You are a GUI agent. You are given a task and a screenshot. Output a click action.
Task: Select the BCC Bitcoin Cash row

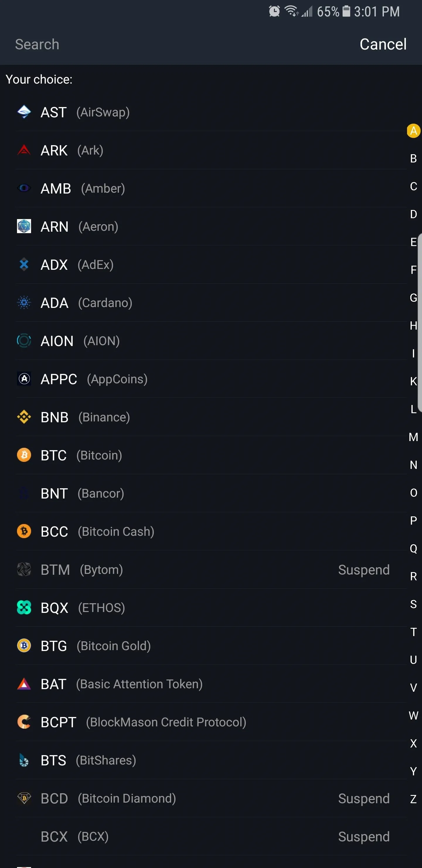pyautogui.click(x=211, y=531)
